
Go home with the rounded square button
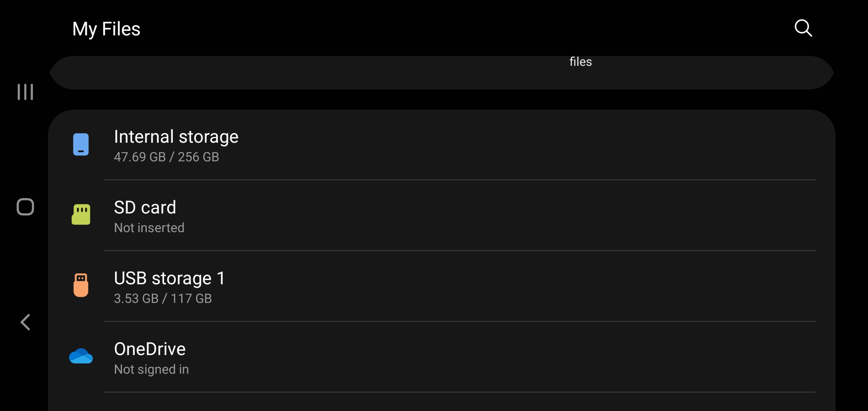tap(26, 207)
